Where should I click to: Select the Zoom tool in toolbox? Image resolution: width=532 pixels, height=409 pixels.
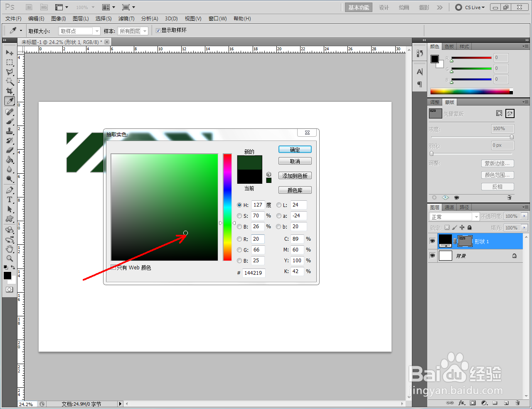coord(10,258)
